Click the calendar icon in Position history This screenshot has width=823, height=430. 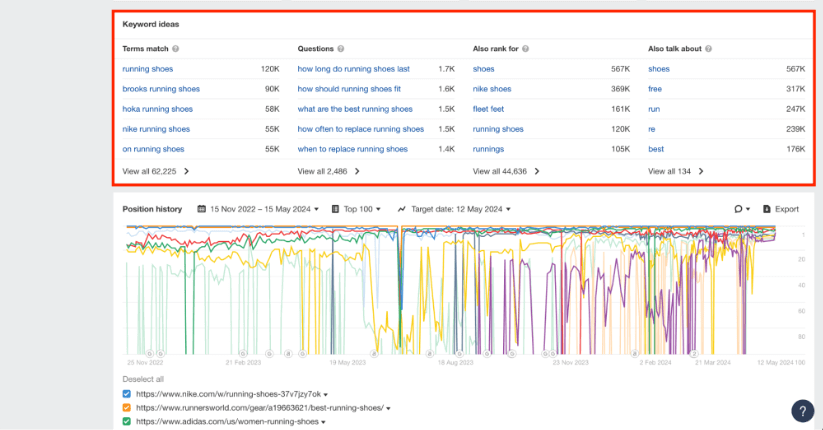pyautogui.click(x=202, y=209)
